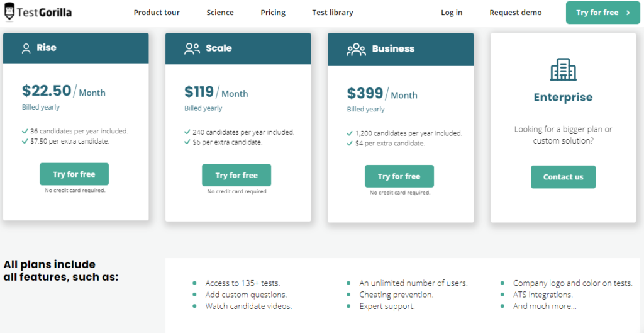644x333 pixels.
Task: Open the Test library navigation item
Action: tap(332, 13)
